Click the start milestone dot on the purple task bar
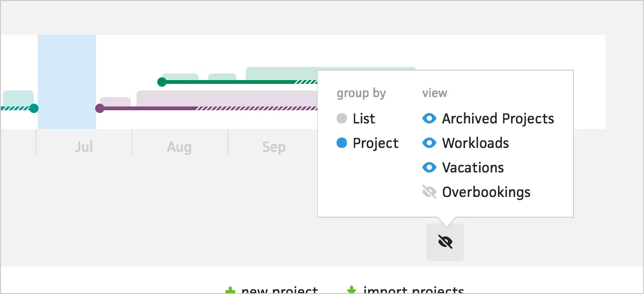This screenshot has width=644, height=294. click(100, 108)
